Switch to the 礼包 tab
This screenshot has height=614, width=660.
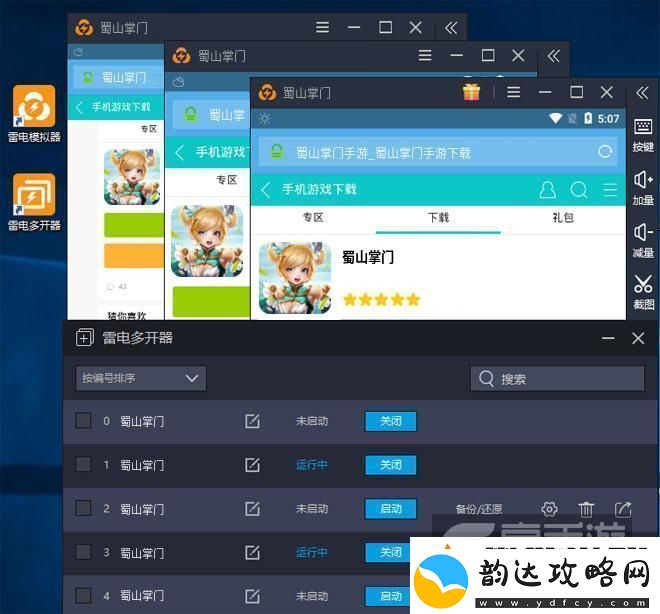[563, 218]
